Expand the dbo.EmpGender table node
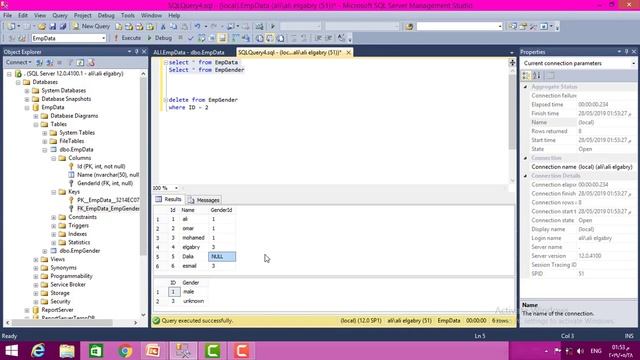The height and width of the screenshot is (360, 640). coord(45,251)
